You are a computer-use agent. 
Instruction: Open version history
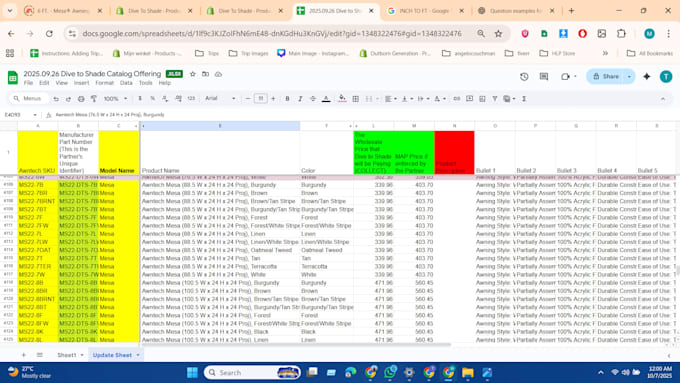524,77
